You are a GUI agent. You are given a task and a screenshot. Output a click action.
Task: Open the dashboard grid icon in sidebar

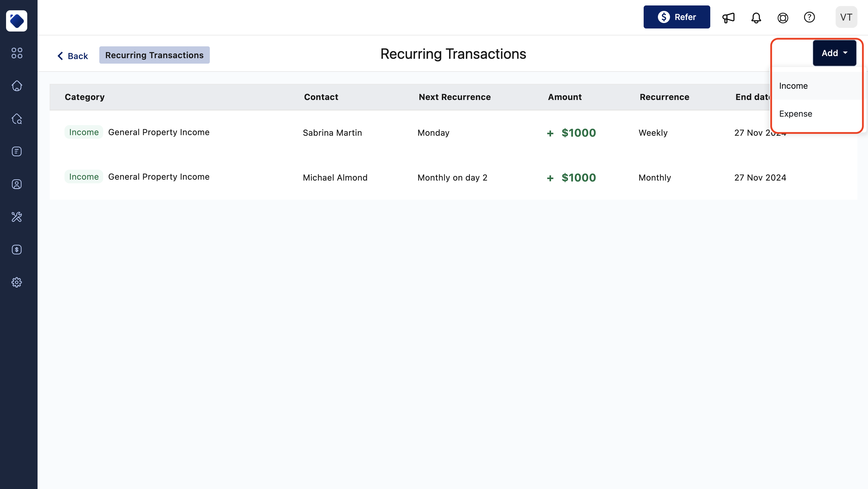[x=17, y=53]
